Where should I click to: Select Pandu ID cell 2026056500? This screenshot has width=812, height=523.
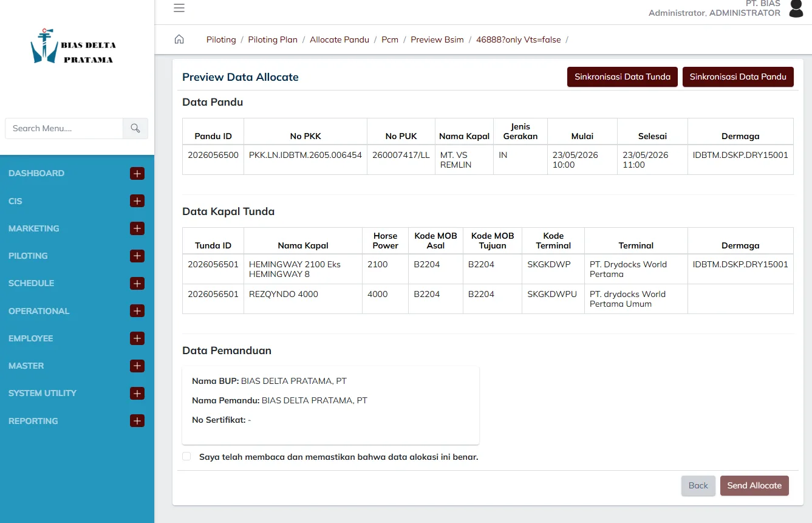[213, 160]
